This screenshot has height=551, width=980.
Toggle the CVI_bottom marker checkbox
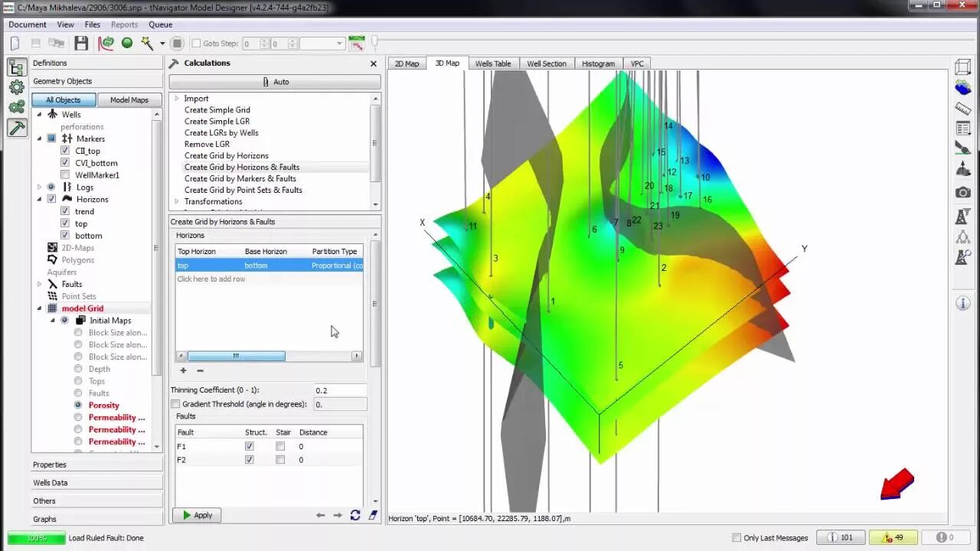[x=65, y=163]
